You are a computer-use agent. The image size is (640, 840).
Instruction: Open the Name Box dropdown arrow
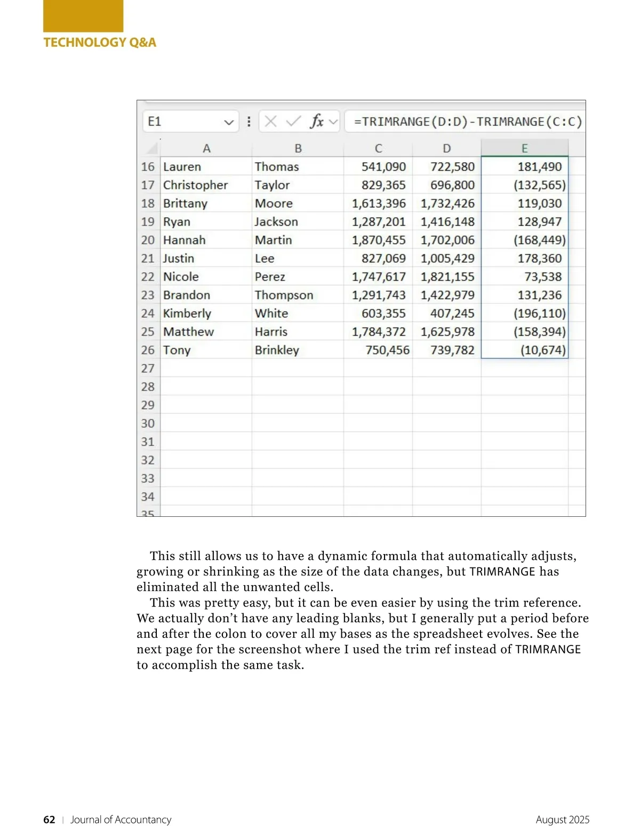[x=229, y=122]
